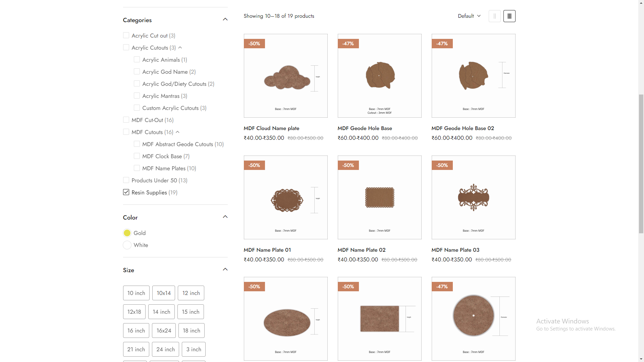This screenshot has width=644, height=362.
Task: Click the page vertical scrollbar thumb
Action: [641, 164]
